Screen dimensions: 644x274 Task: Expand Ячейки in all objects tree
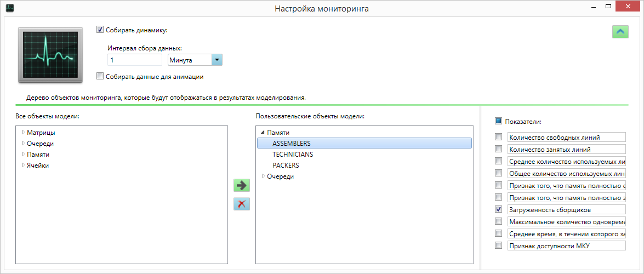(24, 165)
